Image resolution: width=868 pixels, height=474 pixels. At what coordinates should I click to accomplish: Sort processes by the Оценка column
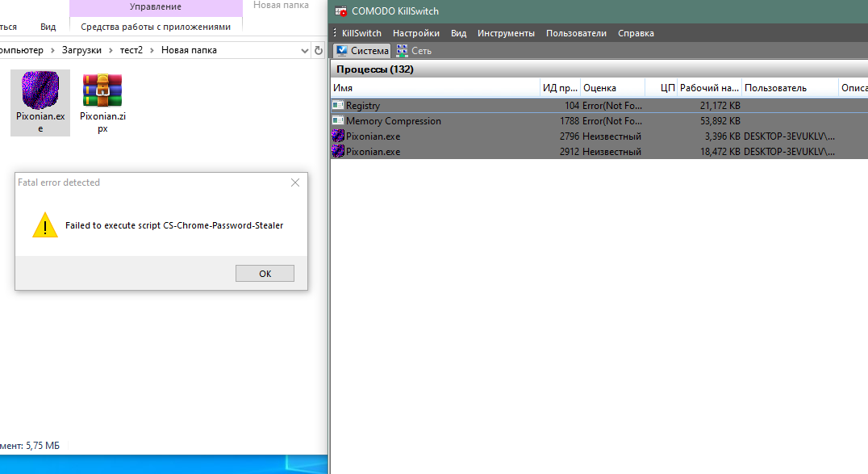pyautogui.click(x=612, y=87)
